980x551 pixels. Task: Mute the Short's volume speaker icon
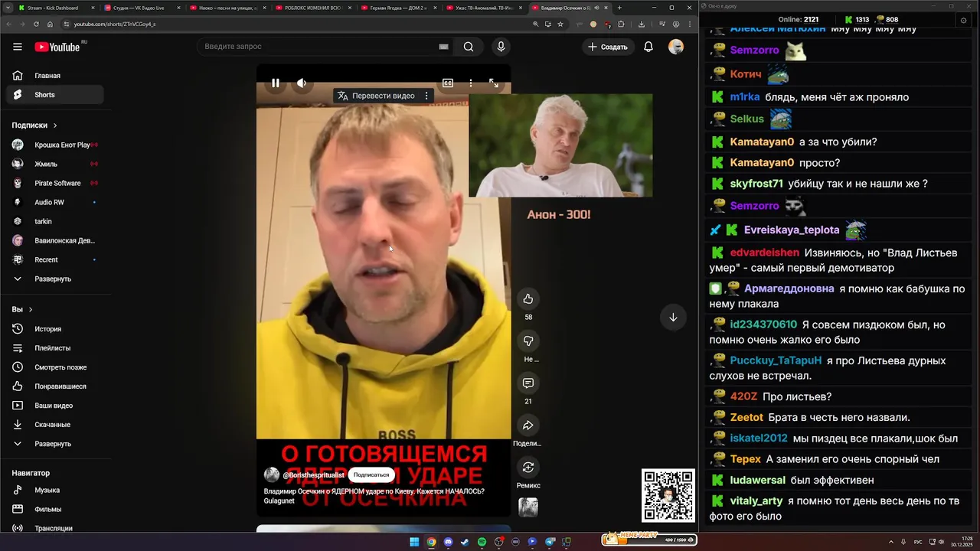[302, 83]
